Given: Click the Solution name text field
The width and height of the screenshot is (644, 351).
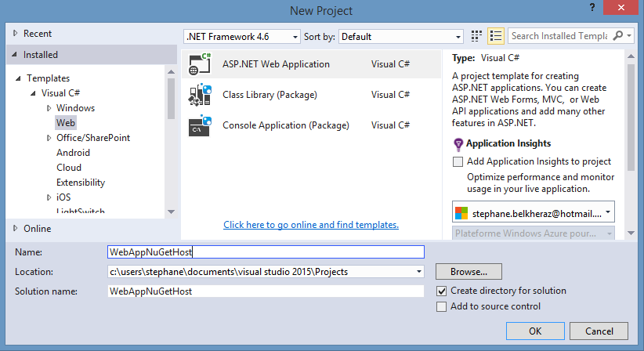Looking at the screenshot, I should [x=266, y=291].
